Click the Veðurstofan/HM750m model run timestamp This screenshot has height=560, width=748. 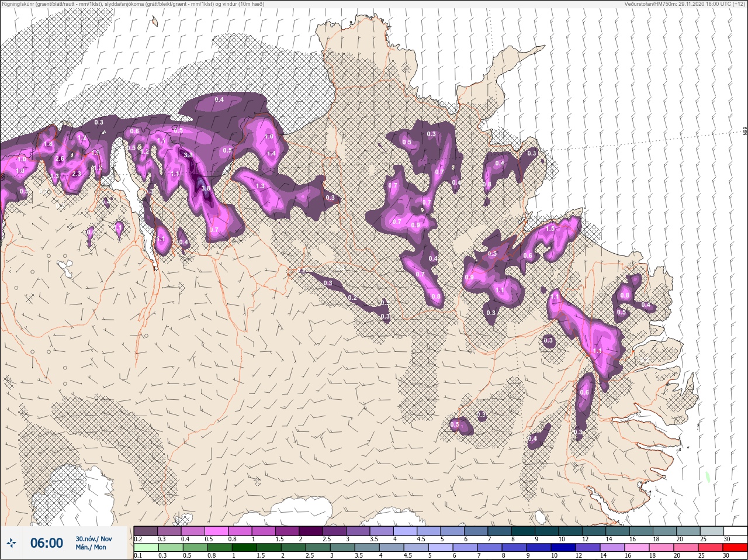point(685,4)
